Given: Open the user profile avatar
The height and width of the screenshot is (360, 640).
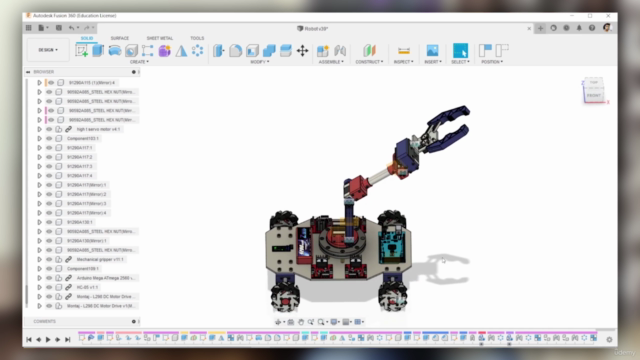Looking at the screenshot, I should click(x=607, y=28).
